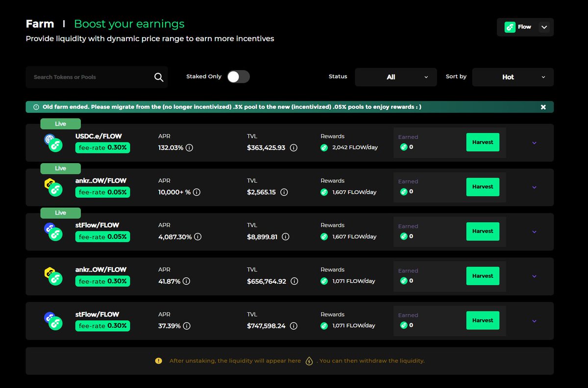The width and height of the screenshot is (588, 388).
Task: Expand the stFlow/FLOW 0.05% farm row
Action: [534, 232]
